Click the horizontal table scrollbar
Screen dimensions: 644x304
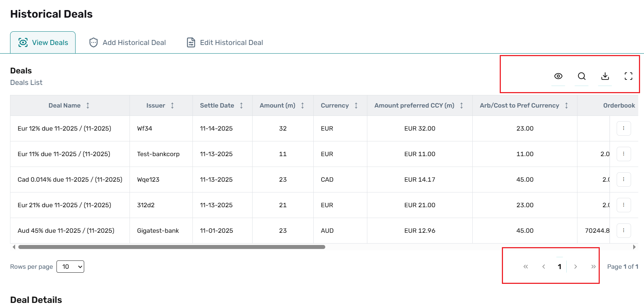coord(172,247)
